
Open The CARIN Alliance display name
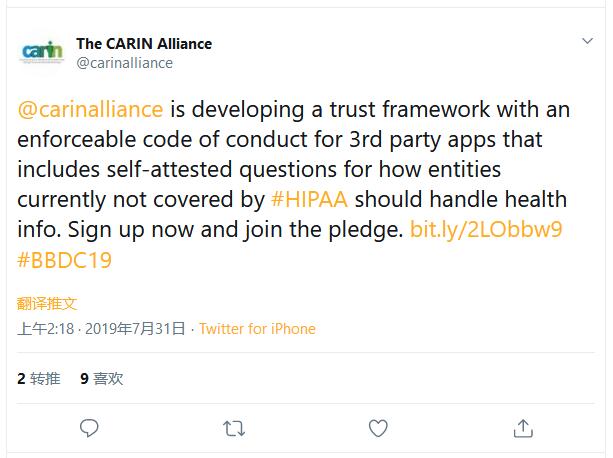144,44
